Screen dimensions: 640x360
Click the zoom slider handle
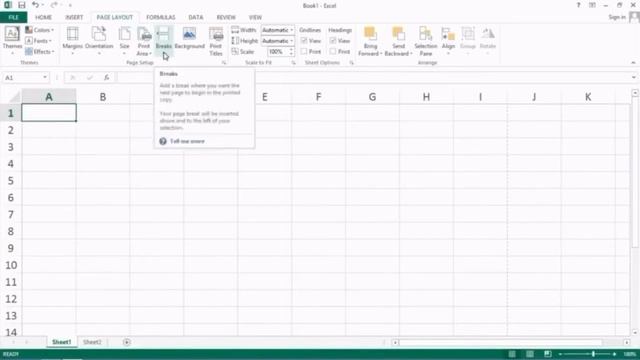click(593, 354)
